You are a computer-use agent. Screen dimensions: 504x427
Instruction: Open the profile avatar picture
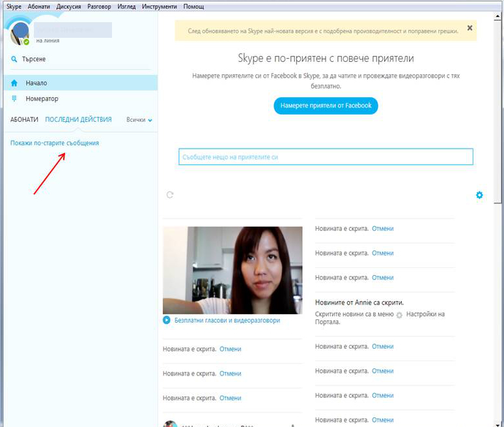point(20,33)
